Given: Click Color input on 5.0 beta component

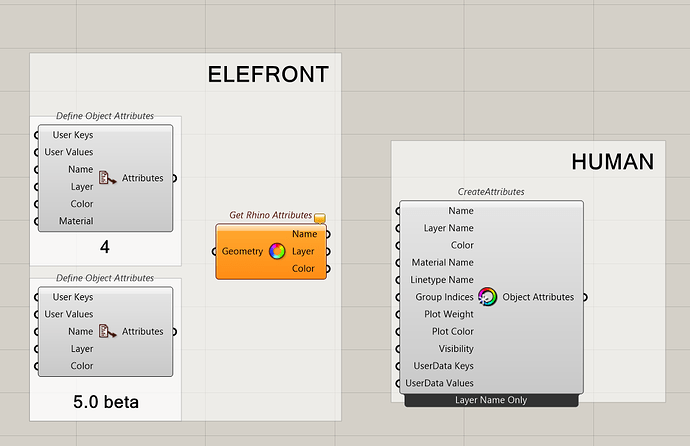Looking at the screenshot, I should tap(82, 366).
